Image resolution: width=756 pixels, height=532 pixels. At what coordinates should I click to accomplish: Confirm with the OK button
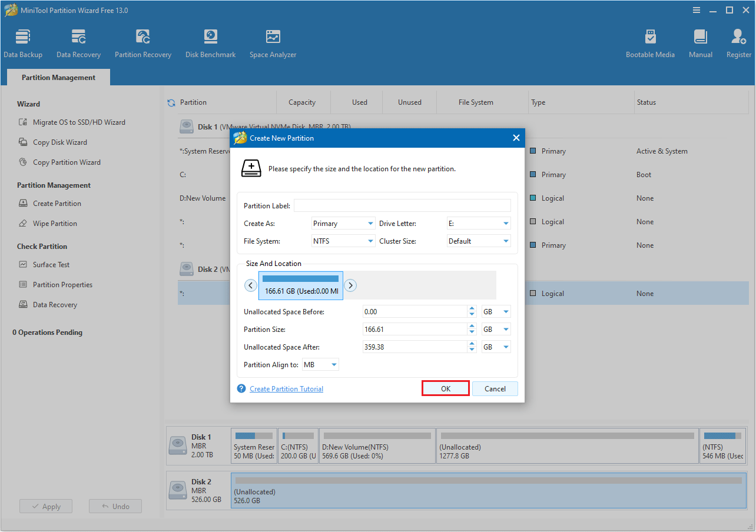point(445,388)
